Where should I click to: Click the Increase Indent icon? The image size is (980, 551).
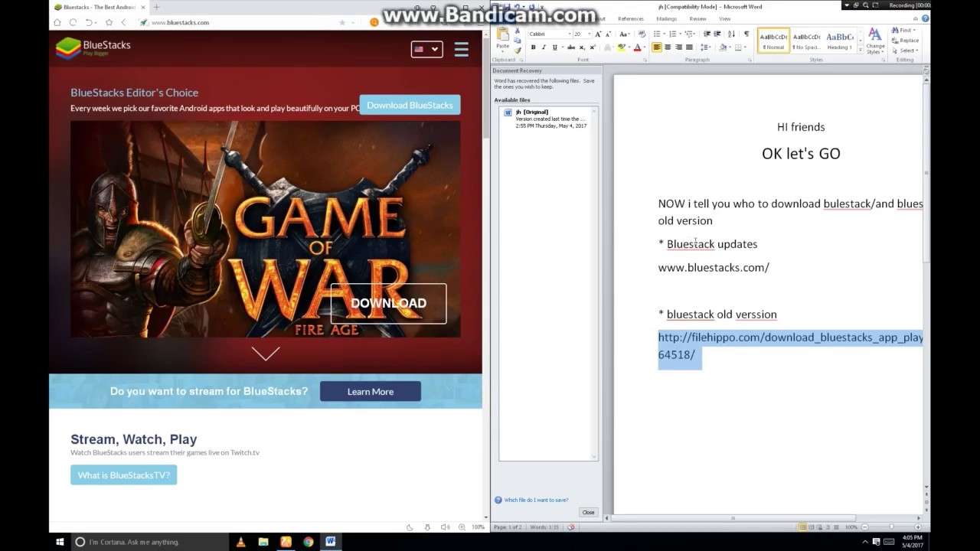coord(717,34)
